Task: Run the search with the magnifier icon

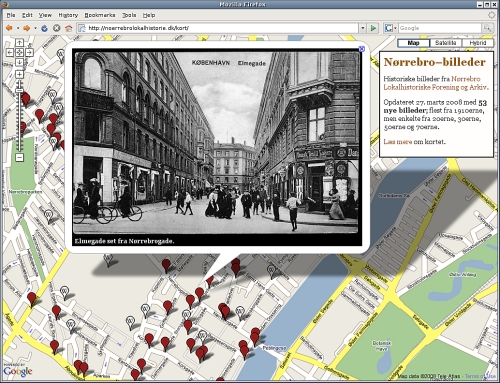Action: click(487, 28)
